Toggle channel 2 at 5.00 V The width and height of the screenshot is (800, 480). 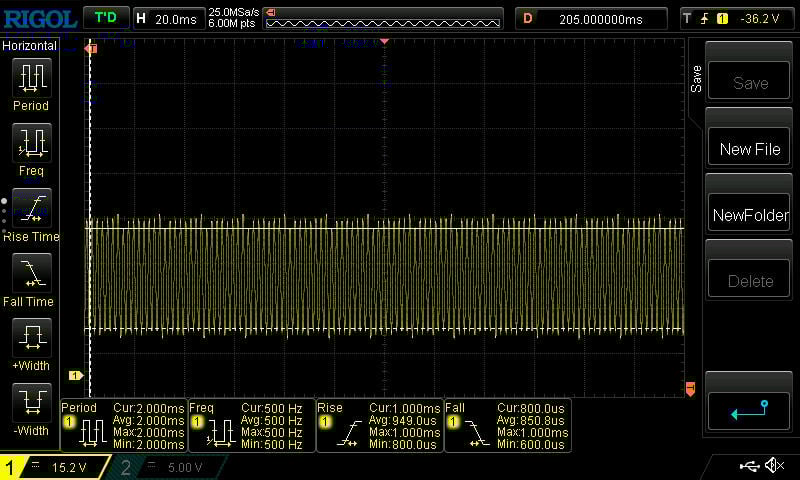coord(166,467)
